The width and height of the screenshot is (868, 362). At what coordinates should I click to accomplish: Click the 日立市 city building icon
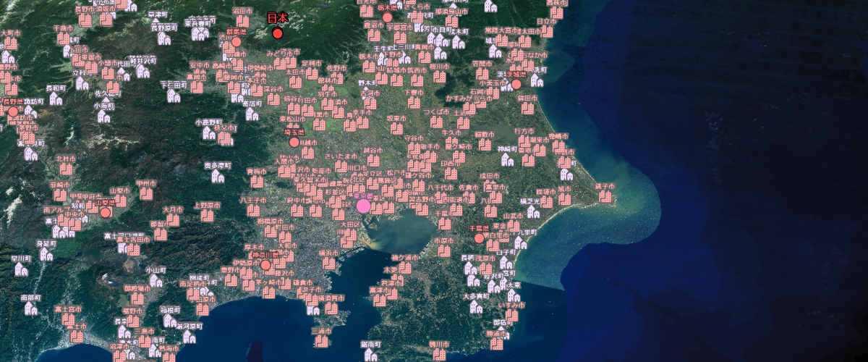pyautogui.click(x=548, y=33)
